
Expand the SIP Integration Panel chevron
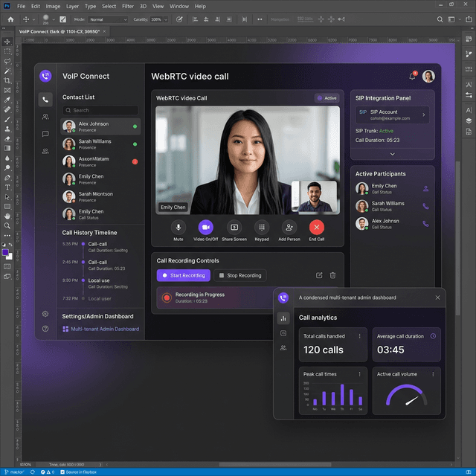pyautogui.click(x=392, y=153)
